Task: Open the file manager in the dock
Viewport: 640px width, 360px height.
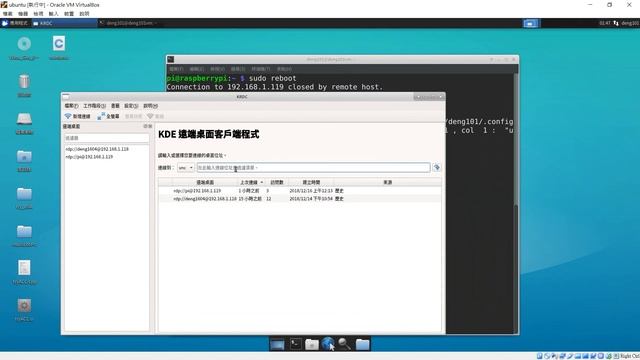Action: point(311,344)
